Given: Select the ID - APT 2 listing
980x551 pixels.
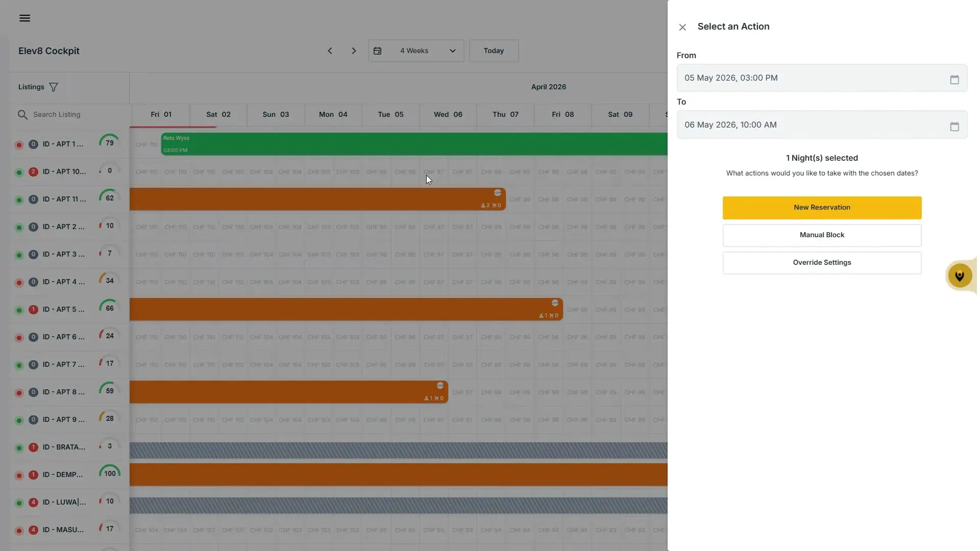Looking at the screenshot, I should point(64,227).
